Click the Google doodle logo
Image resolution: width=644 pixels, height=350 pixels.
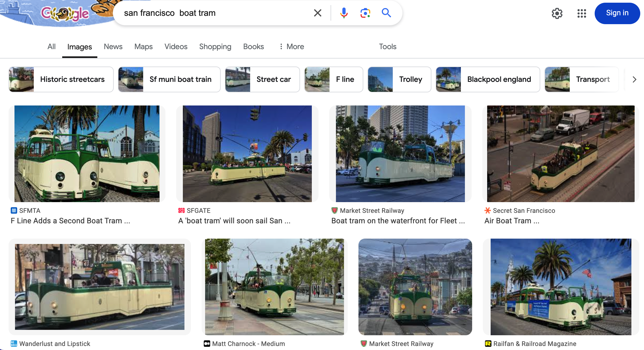click(65, 13)
